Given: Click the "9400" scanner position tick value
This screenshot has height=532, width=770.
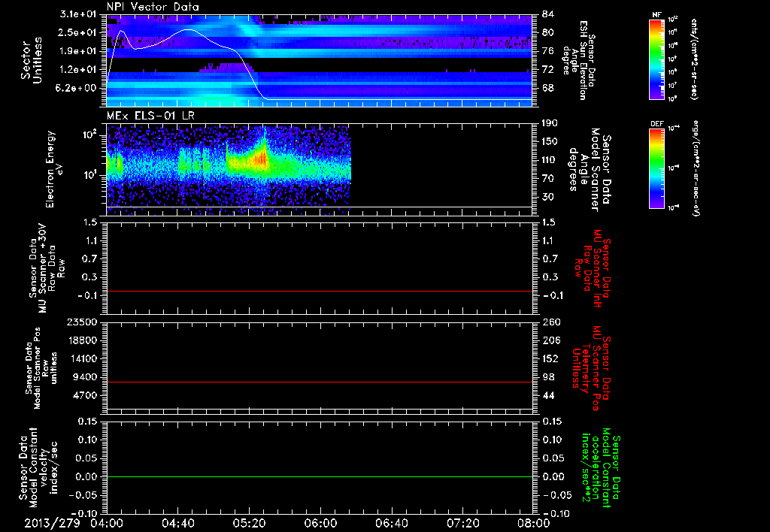Looking at the screenshot, I should click(84, 377).
